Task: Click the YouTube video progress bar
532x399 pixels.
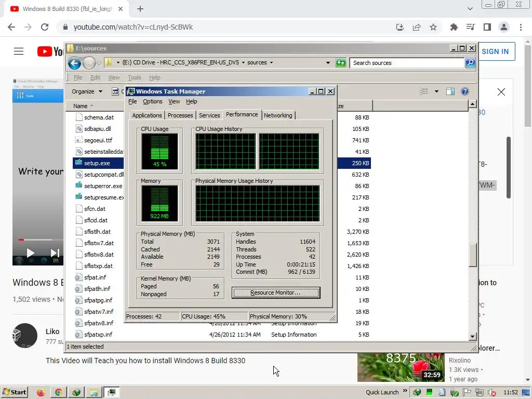Action: (x=41, y=240)
